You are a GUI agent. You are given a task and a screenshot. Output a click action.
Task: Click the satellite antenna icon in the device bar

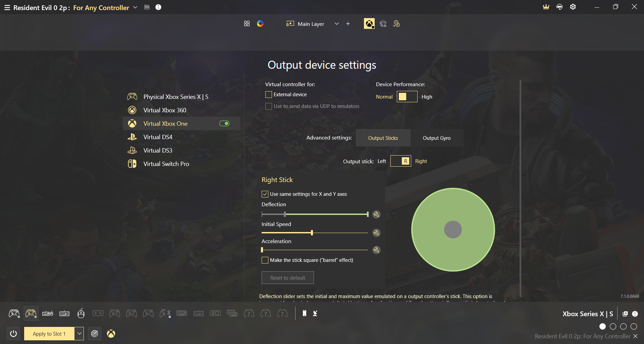click(x=315, y=313)
